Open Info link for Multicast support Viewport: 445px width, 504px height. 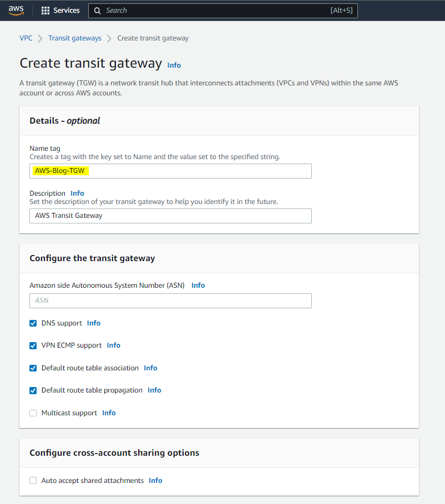[x=109, y=413]
